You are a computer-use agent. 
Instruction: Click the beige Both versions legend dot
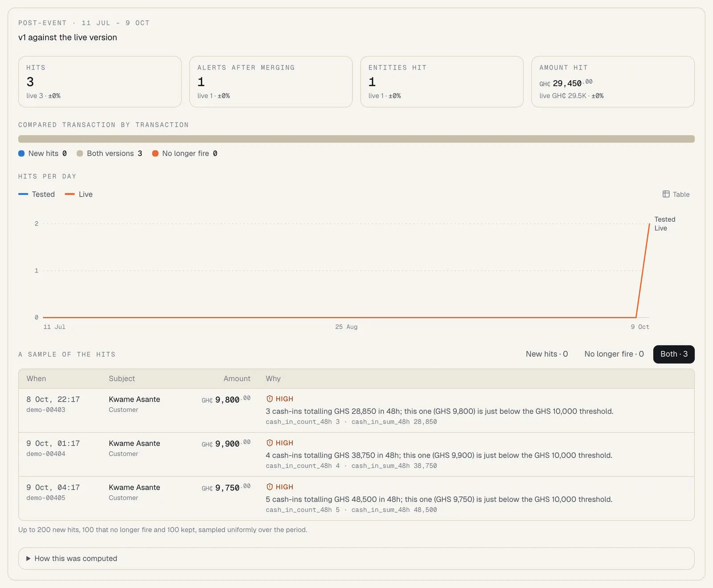(x=80, y=153)
